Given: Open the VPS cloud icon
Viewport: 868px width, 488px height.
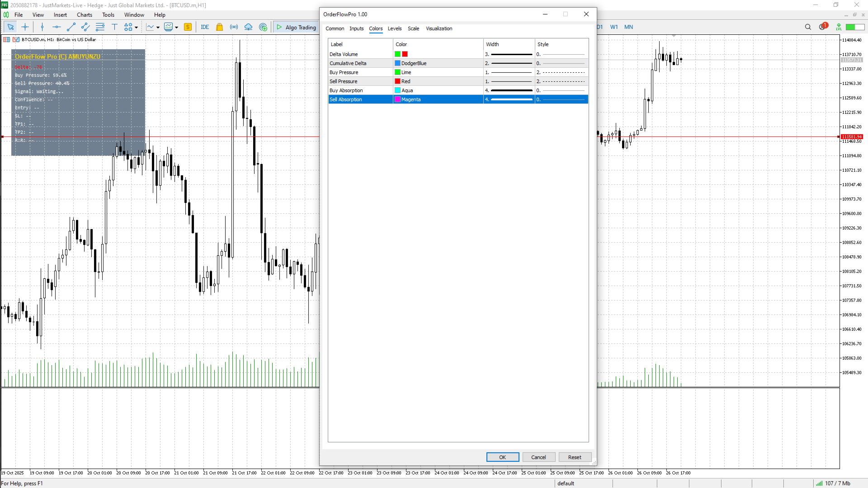Looking at the screenshot, I should click(x=248, y=27).
